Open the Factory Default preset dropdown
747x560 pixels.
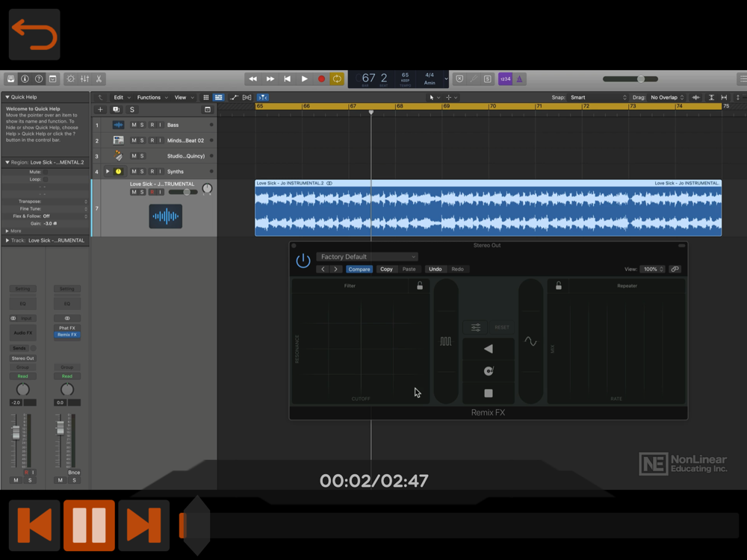(x=367, y=257)
